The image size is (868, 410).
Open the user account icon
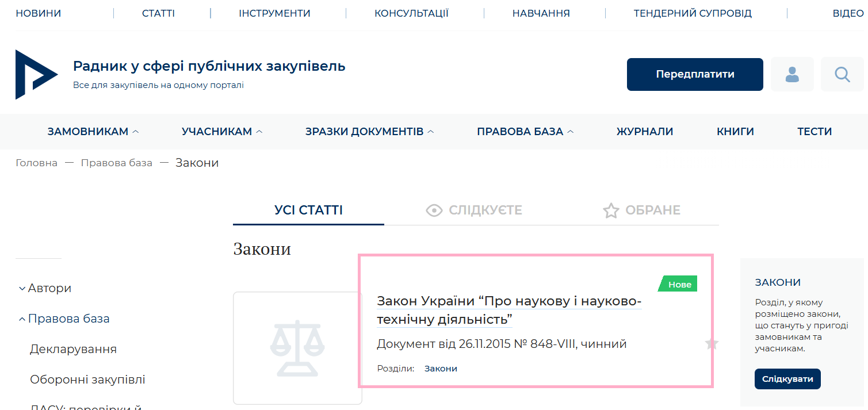[x=792, y=74]
